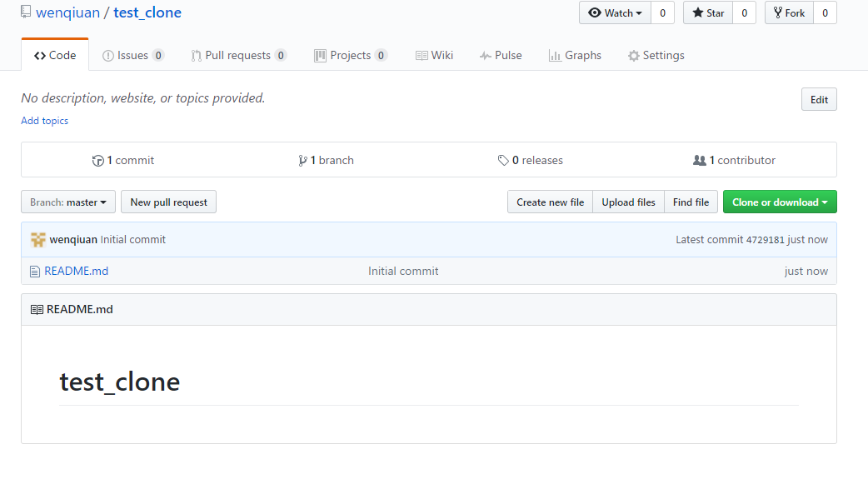Click the tag icon next to releases

(x=503, y=161)
